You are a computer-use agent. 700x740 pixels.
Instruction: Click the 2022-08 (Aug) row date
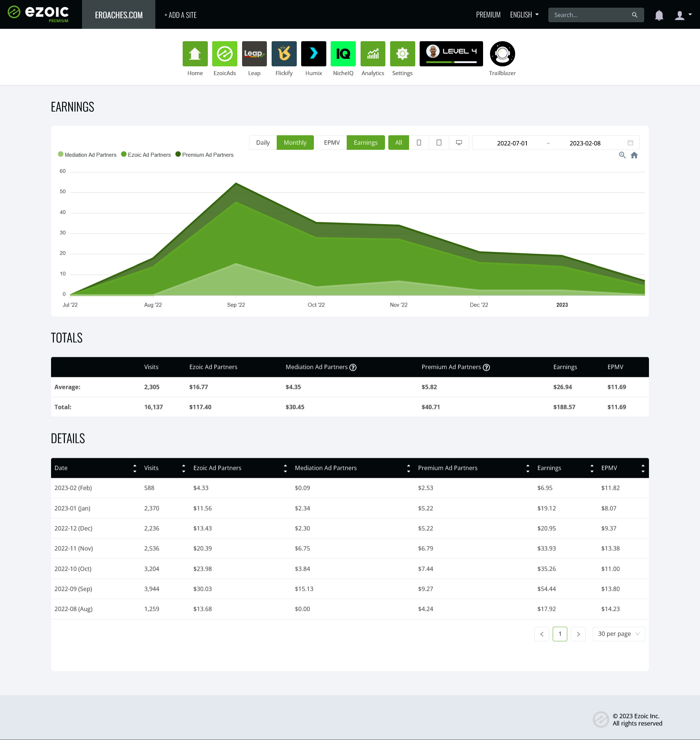point(74,609)
